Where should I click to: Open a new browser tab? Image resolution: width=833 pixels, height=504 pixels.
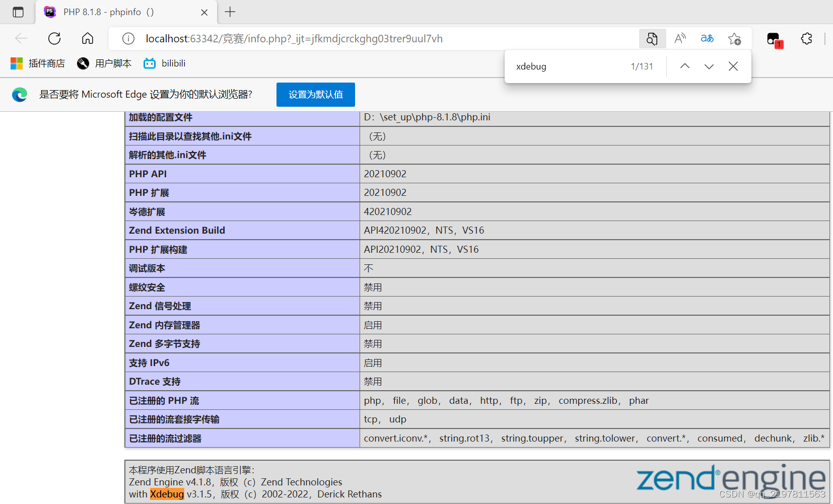[x=230, y=12]
